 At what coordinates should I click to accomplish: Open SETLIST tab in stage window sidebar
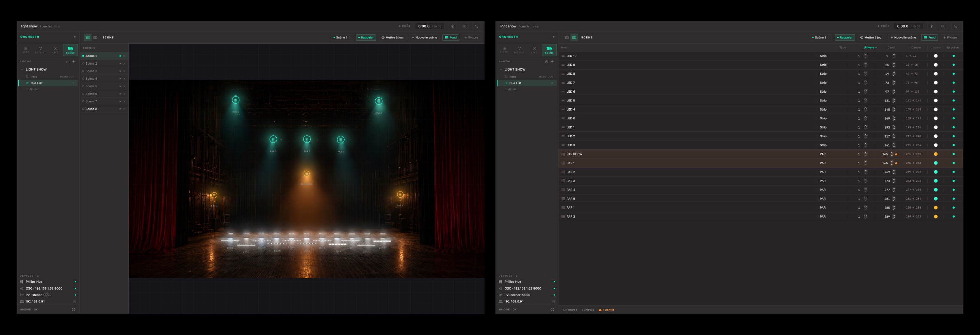(x=40, y=50)
